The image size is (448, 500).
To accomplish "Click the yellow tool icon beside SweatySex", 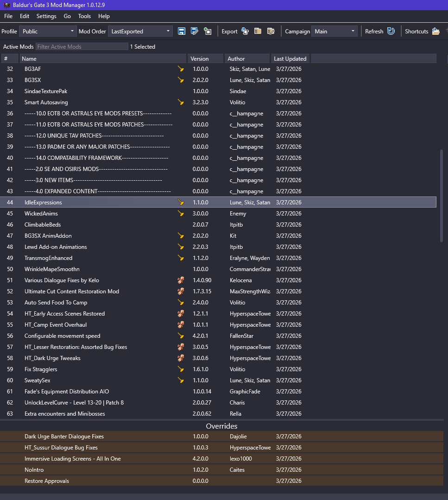I will point(181,380).
